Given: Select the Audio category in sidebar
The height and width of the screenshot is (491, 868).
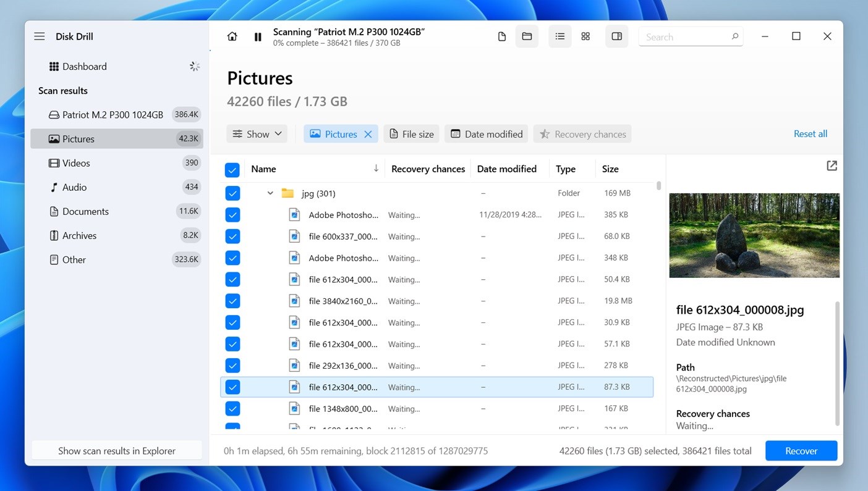Looking at the screenshot, I should pos(116,187).
